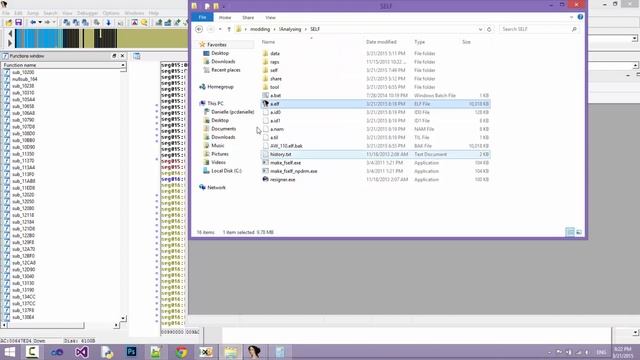Go up one folder in Explorer
Screen dimensions: 640x360
tap(229, 29)
